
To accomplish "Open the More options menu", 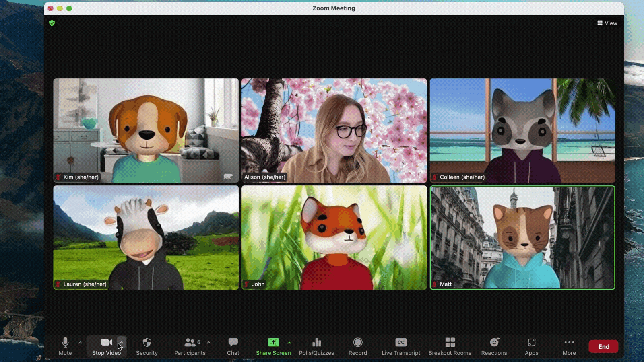I will (569, 346).
